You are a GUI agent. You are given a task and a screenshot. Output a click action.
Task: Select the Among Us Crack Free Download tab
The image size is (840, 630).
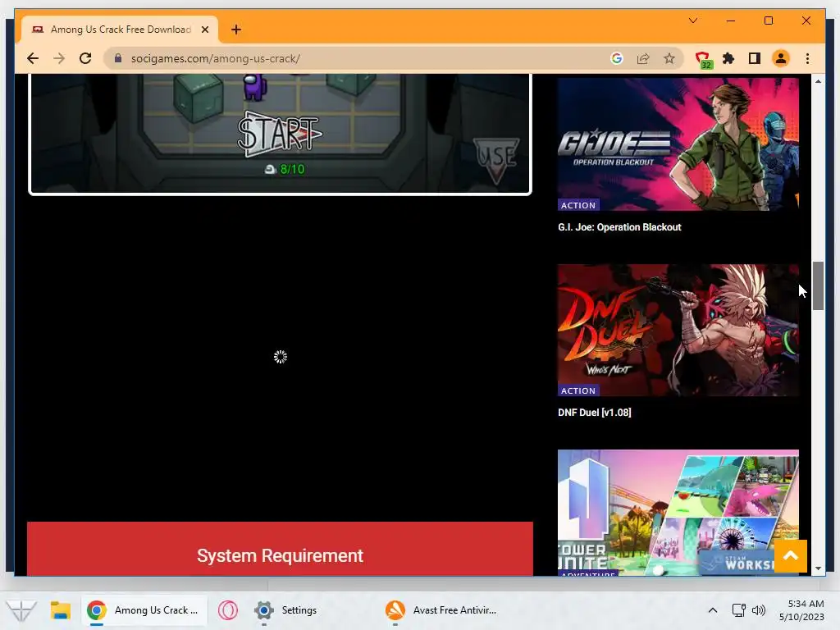coord(120,30)
